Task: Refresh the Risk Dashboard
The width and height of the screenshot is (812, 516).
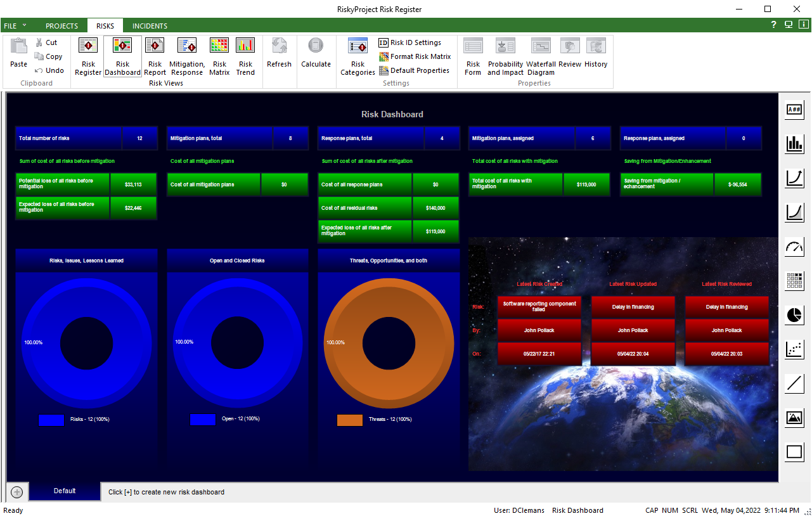Action: (279, 56)
